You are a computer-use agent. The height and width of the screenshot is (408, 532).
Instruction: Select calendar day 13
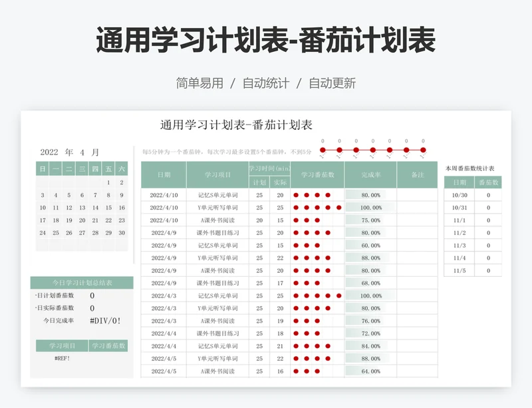click(x=82, y=208)
